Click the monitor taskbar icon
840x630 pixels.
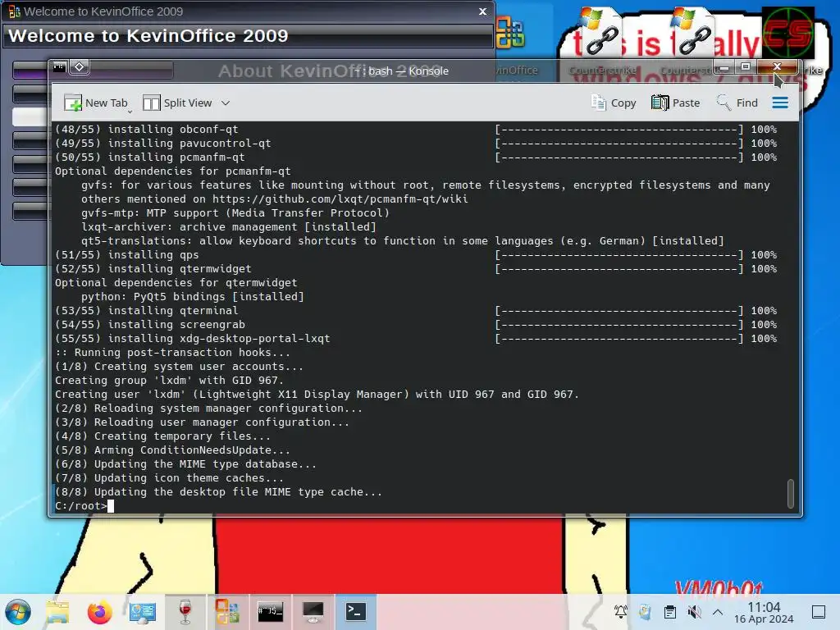point(313,612)
